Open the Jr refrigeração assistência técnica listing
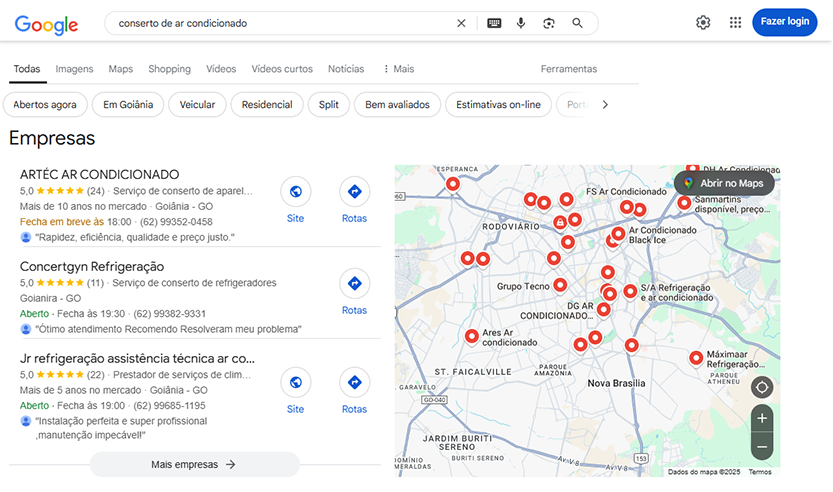The height and width of the screenshot is (492, 833). pos(137,358)
